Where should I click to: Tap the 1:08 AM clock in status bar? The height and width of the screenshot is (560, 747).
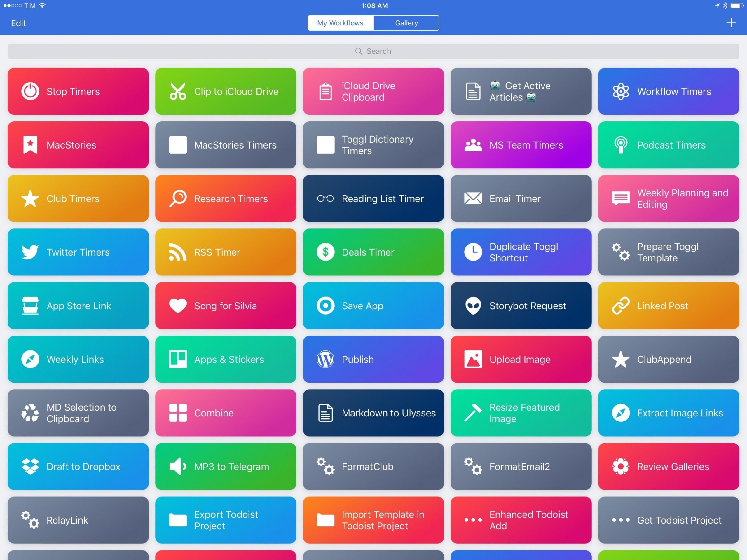[x=374, y=6]
